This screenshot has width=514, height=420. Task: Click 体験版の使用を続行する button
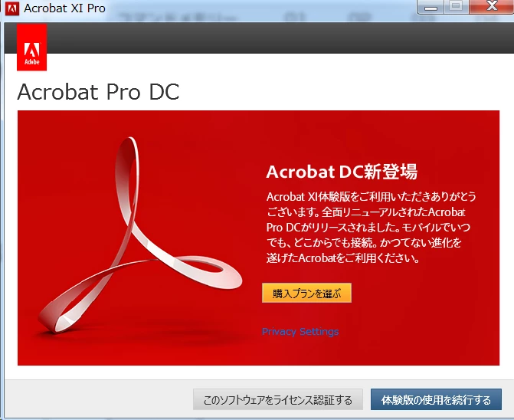click(436, 399)
